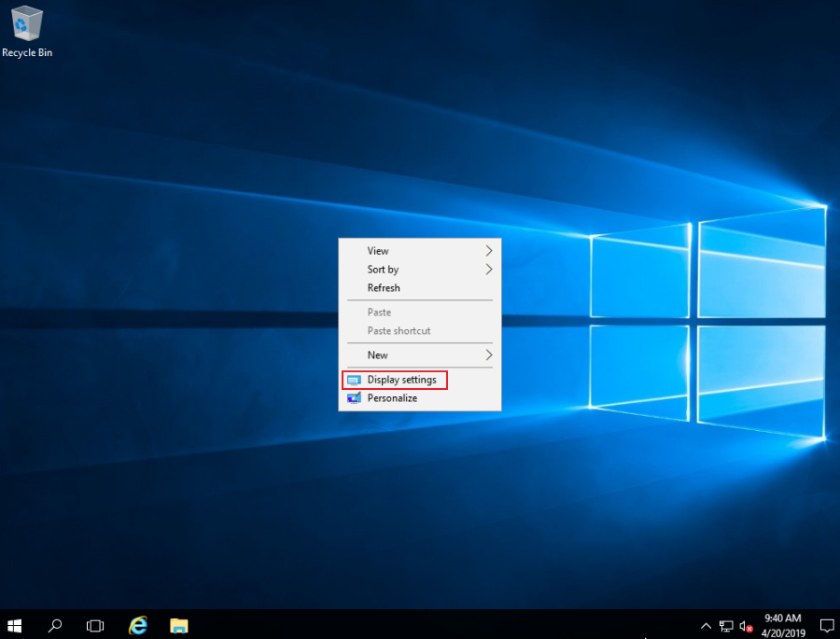Viewport: 840px width, 639px height.
Task: Select Display settings in the context menu
Action: pyautogui.click(x=420, y=380)
